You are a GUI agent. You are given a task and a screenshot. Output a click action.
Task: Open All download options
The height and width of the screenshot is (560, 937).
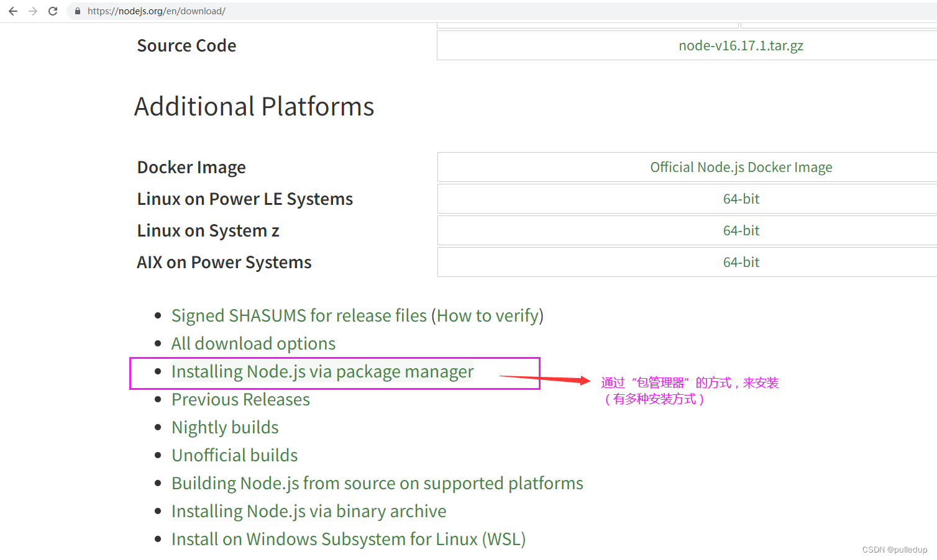pyautogui.click(x=254, y=344)
